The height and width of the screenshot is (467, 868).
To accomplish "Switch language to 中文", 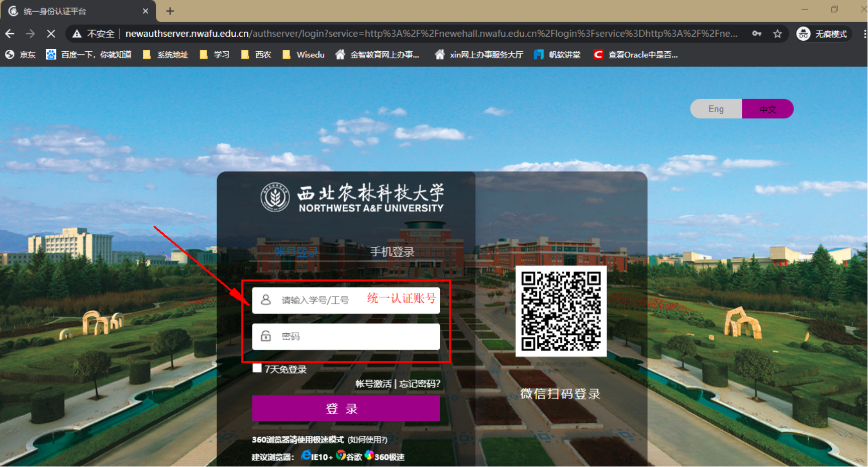I will pyautogui.click(x=767, y=109).
